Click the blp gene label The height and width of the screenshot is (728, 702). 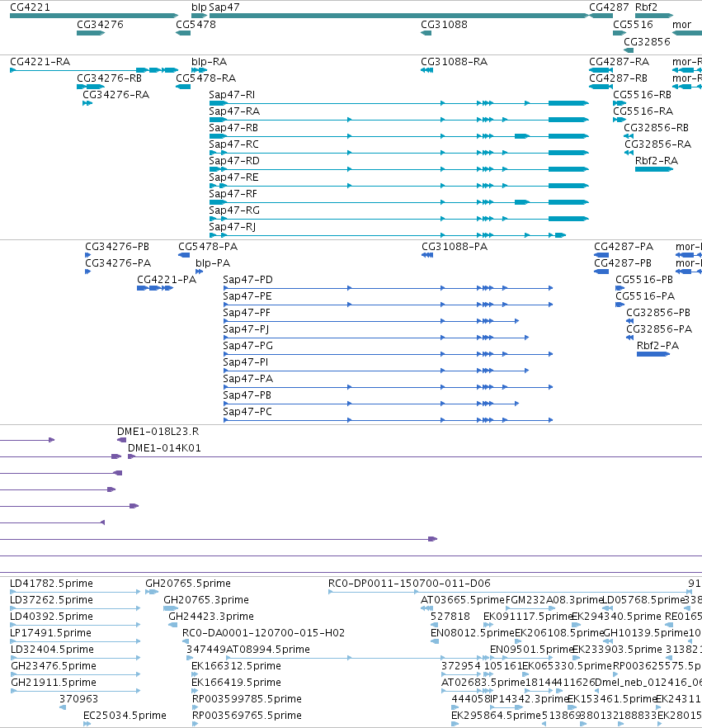199,7
